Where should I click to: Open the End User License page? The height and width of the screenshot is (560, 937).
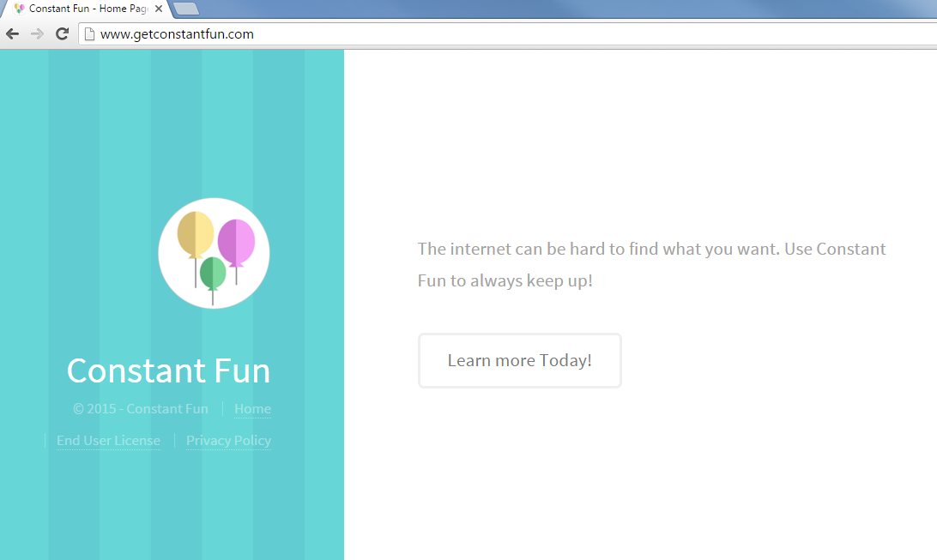pos(108,440)
